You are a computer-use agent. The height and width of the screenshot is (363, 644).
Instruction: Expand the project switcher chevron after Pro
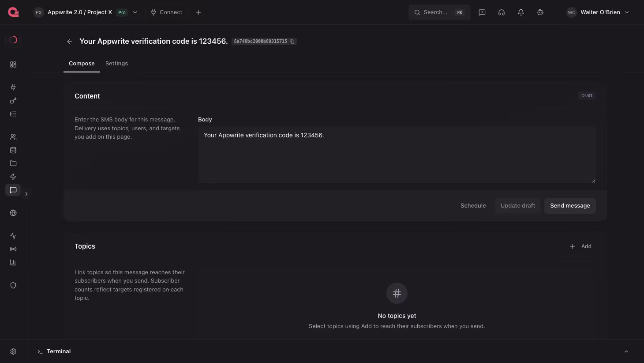(x=135, y=12)
